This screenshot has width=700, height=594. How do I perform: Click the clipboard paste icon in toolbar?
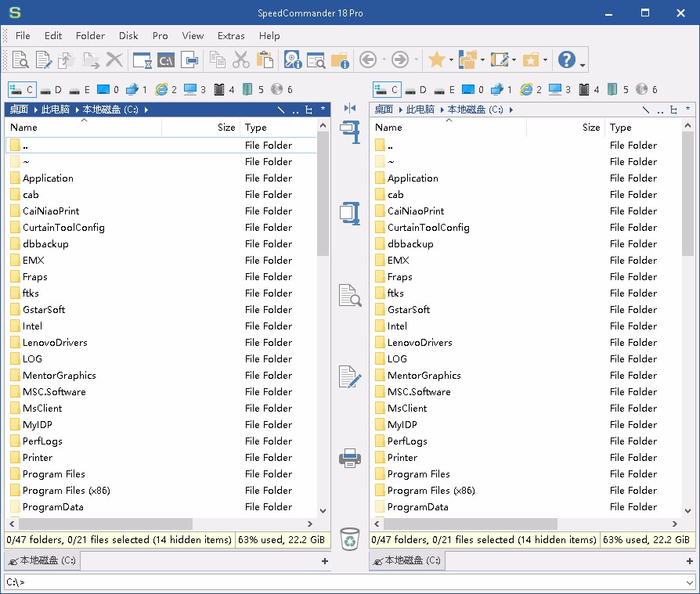pos(265,59)
